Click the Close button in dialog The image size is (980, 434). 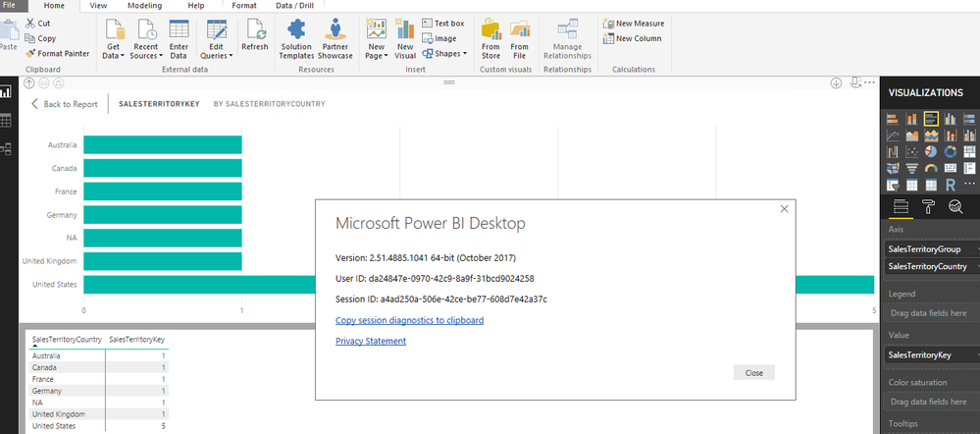tap(753, 373)
